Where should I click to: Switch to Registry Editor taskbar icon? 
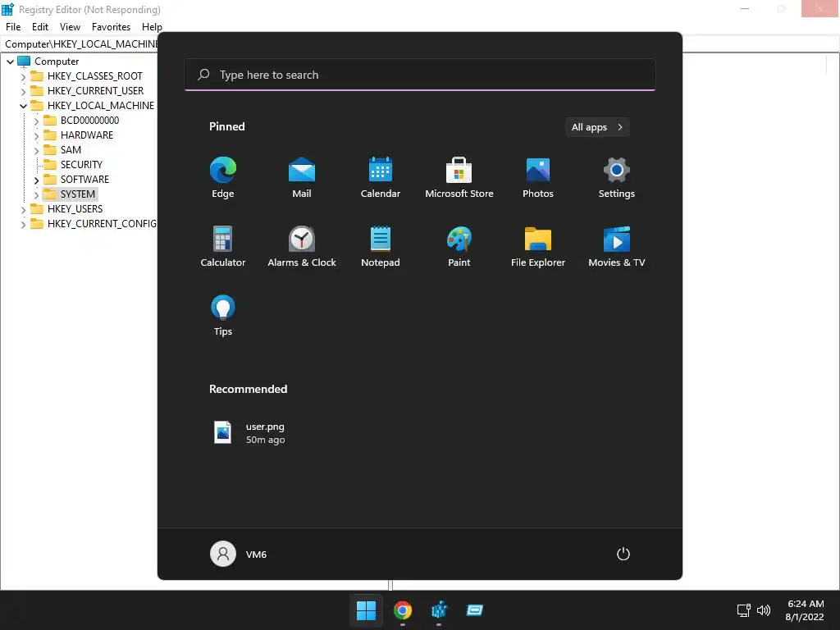click(439, 610)
